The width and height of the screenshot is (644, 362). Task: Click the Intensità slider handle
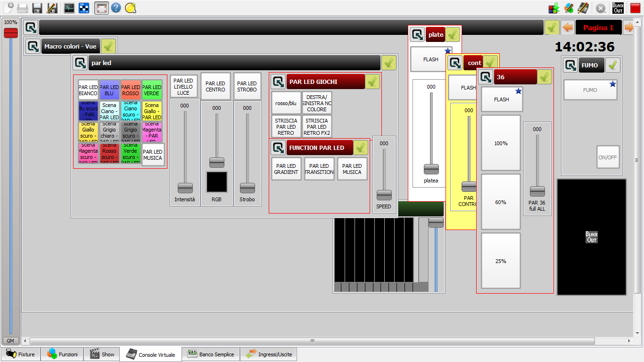[185, 188]
